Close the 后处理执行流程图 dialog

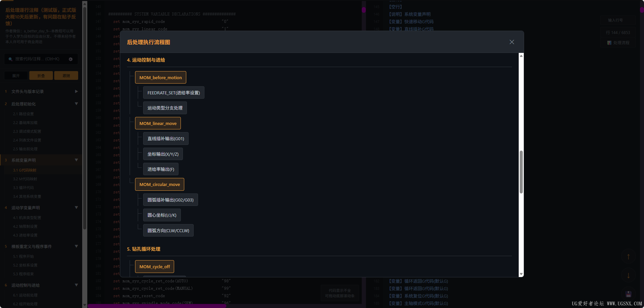(512, 42)
